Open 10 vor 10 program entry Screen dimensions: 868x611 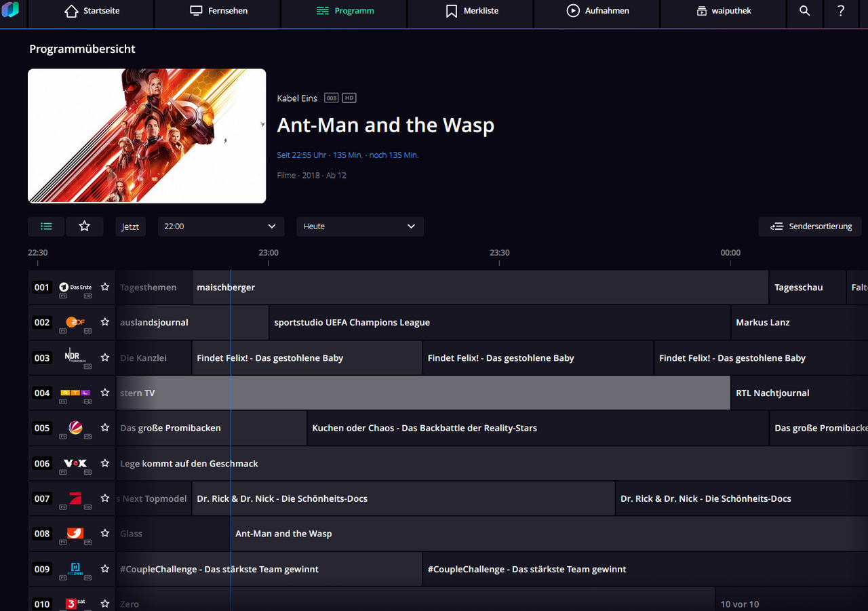coord(792,601)
